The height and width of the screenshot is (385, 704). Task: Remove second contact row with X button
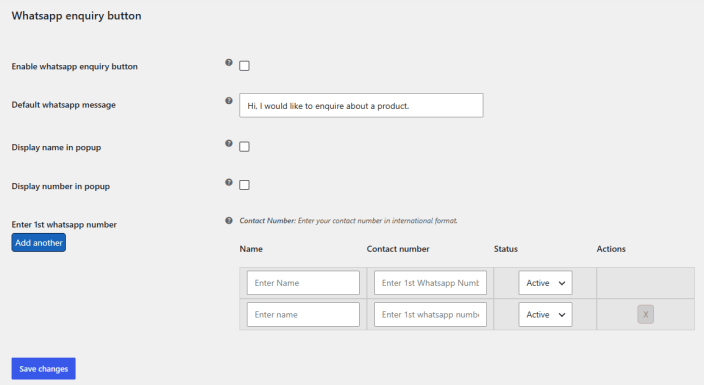click(x=646, y=314)
